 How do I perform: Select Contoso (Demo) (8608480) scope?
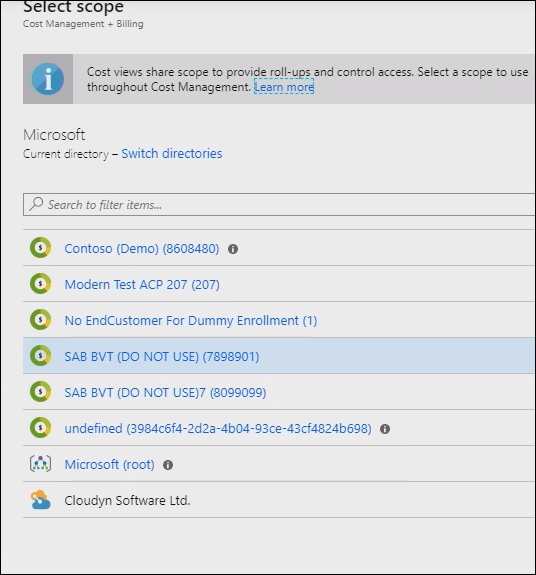(x=142, y=249)
